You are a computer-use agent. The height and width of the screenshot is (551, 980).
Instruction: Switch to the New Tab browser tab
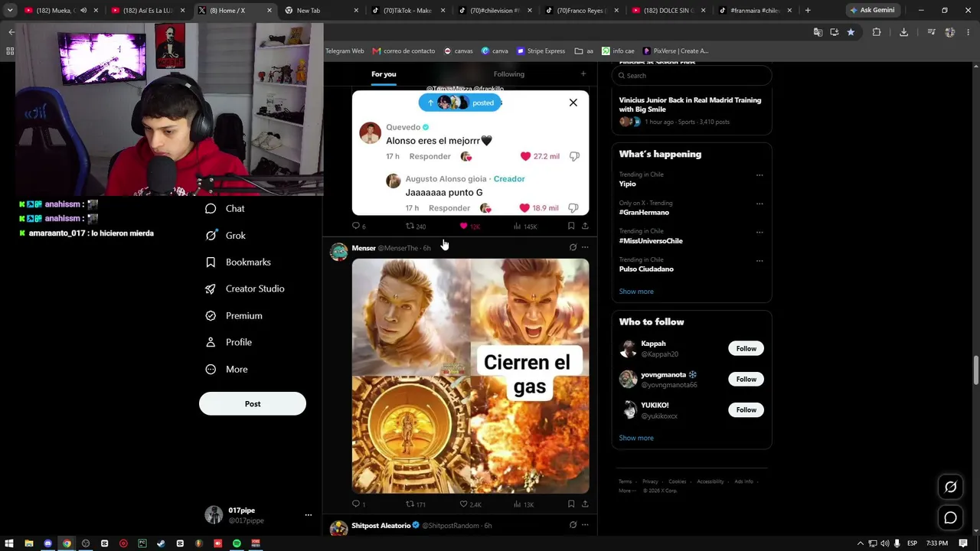coord(320,11)
